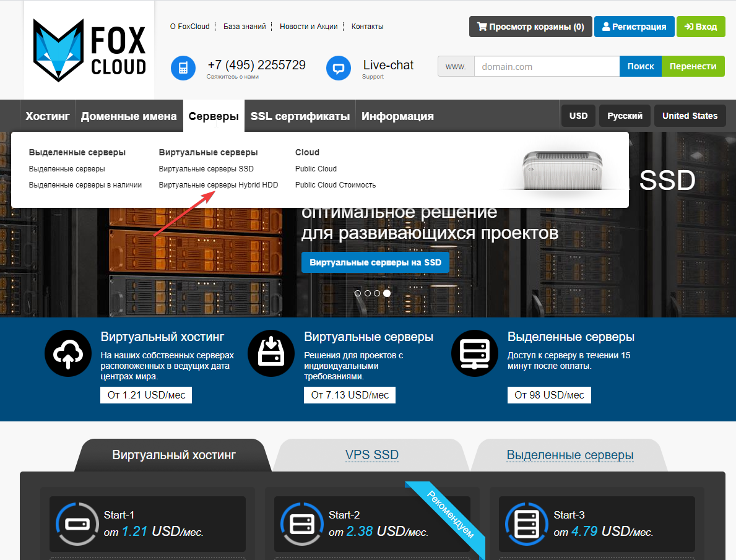Open the Хостинг menu
The width and height of the screenshot is (736, 560).
48,116
